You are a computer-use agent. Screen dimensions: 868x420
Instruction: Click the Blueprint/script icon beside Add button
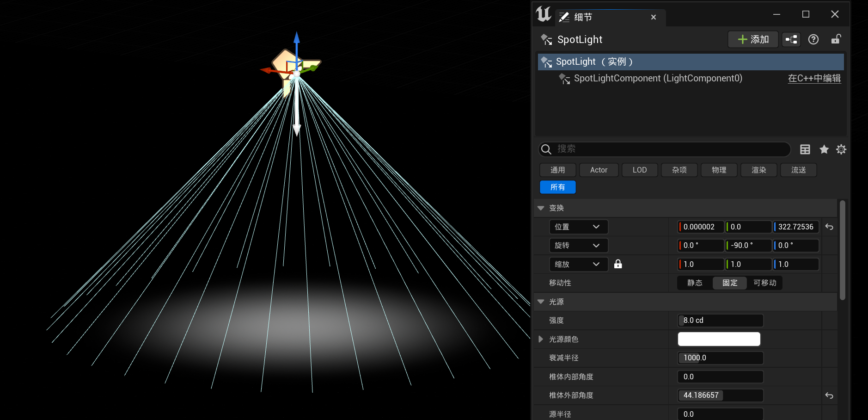tap(791, 40)
